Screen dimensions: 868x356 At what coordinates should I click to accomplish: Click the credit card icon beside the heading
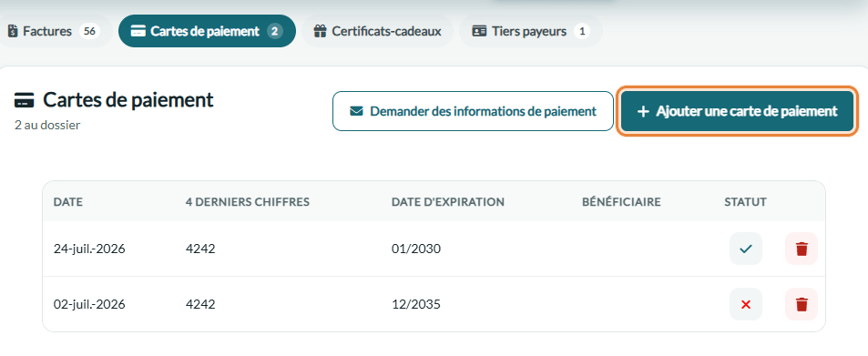[24, 101]
